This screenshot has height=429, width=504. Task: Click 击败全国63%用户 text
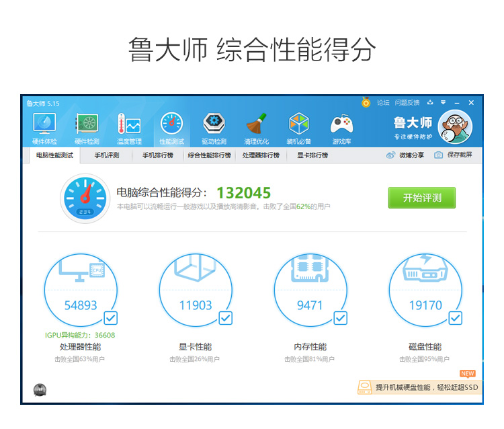79,359
